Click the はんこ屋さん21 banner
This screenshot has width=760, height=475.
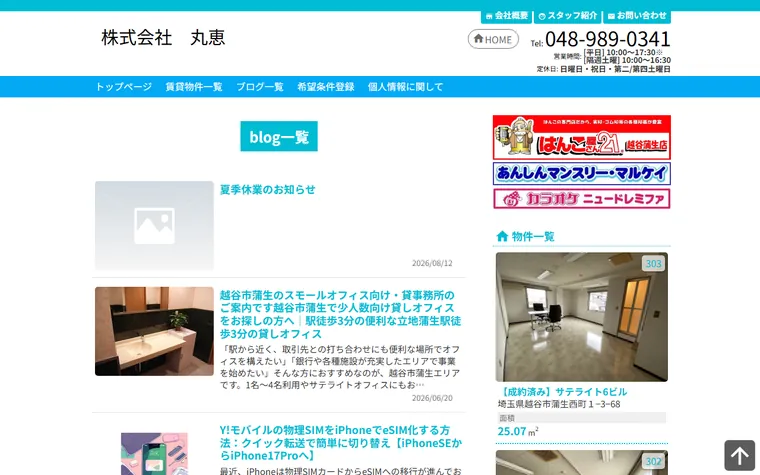pos(582,137)
